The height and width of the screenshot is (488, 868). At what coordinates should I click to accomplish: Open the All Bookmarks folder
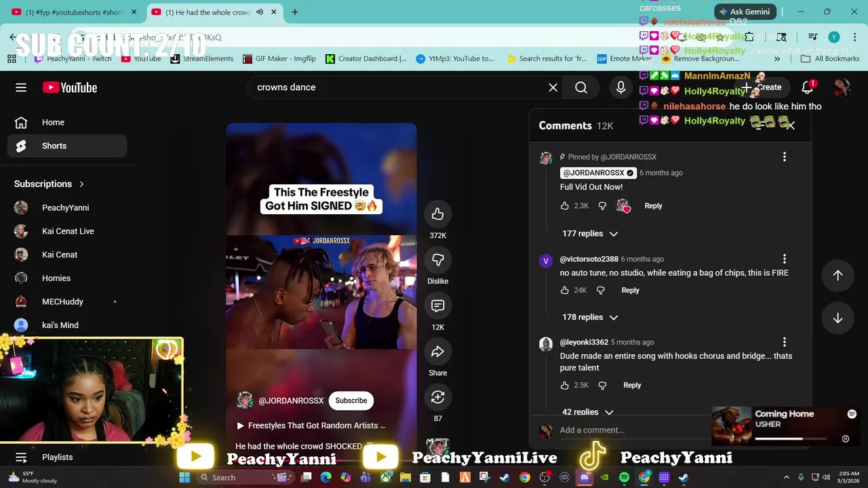click(830, 59)
